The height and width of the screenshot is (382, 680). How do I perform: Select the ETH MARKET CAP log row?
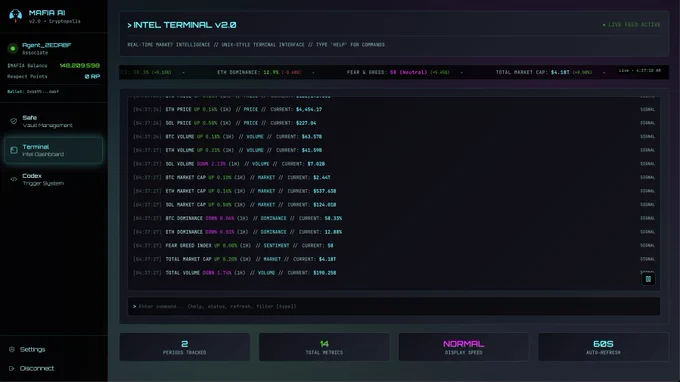point(394,191)
